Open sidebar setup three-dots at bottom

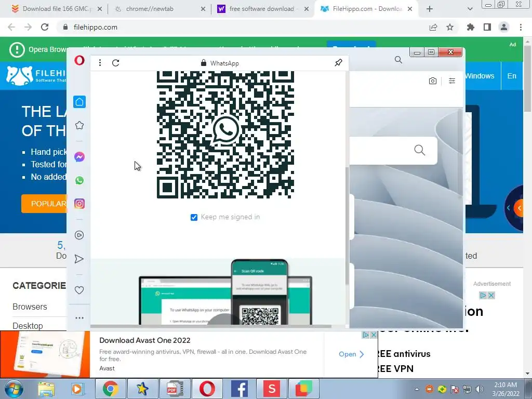tap(79, 318)
